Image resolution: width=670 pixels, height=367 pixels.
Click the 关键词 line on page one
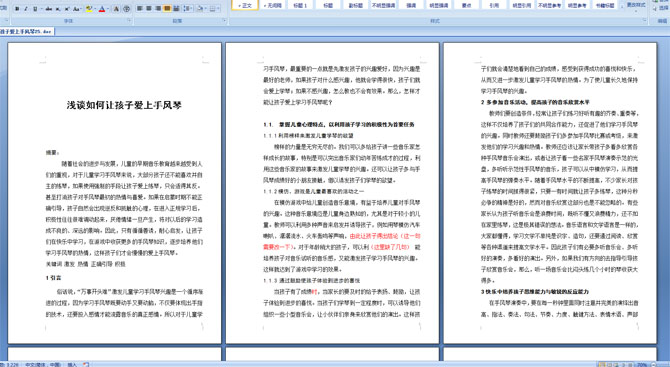(85, 264)
